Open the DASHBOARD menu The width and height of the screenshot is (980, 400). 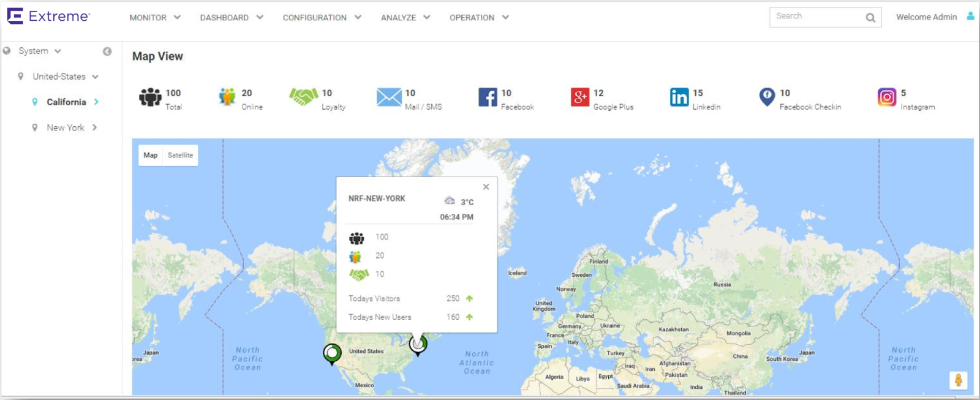click(232, 18)
